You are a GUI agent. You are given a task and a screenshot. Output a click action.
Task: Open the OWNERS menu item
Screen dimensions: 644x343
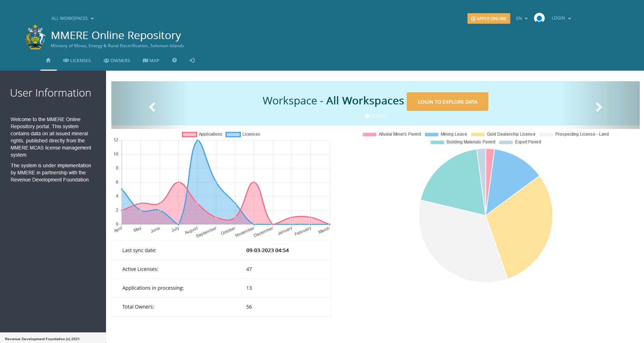coord(117,61)
